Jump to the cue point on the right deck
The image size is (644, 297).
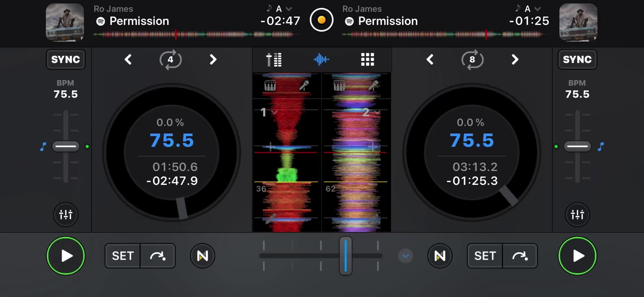tap(520, 256)
